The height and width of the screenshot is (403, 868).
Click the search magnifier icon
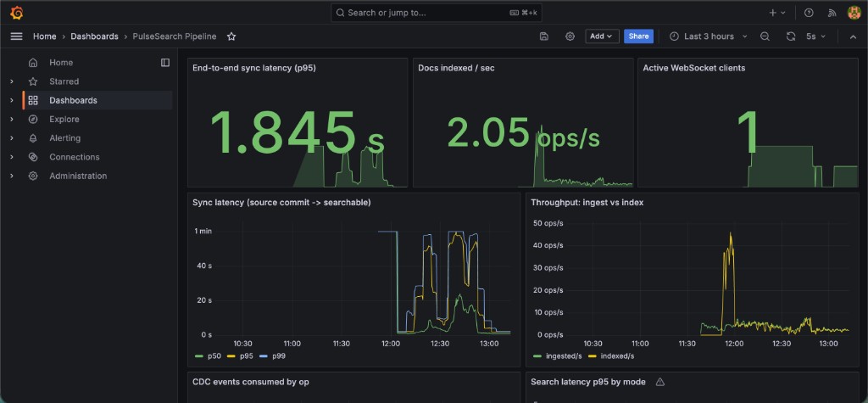click(x=341, y=13)
